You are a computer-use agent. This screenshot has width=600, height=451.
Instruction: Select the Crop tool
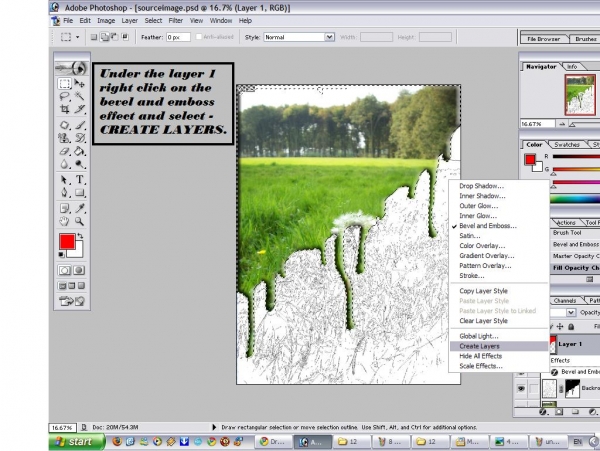tap(64, 109)
